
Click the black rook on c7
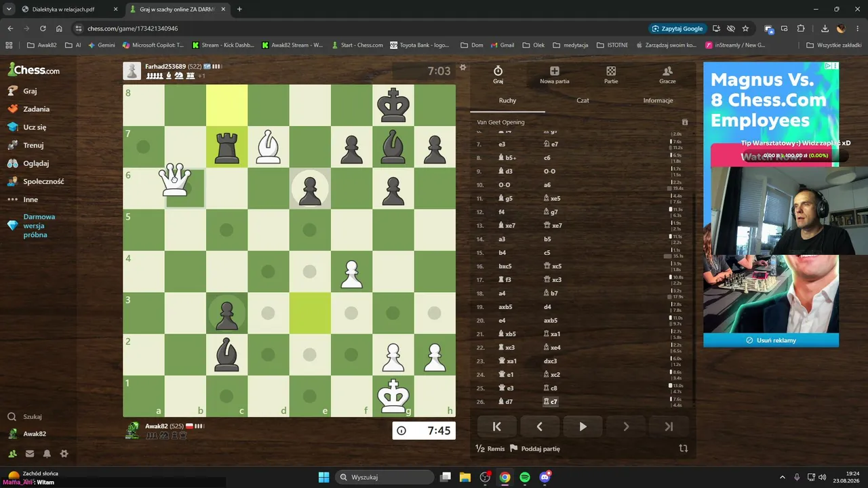point(226,146)
